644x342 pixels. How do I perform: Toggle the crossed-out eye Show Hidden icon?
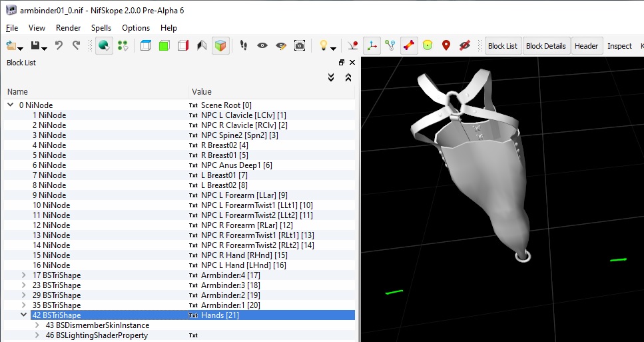[464, 45]
